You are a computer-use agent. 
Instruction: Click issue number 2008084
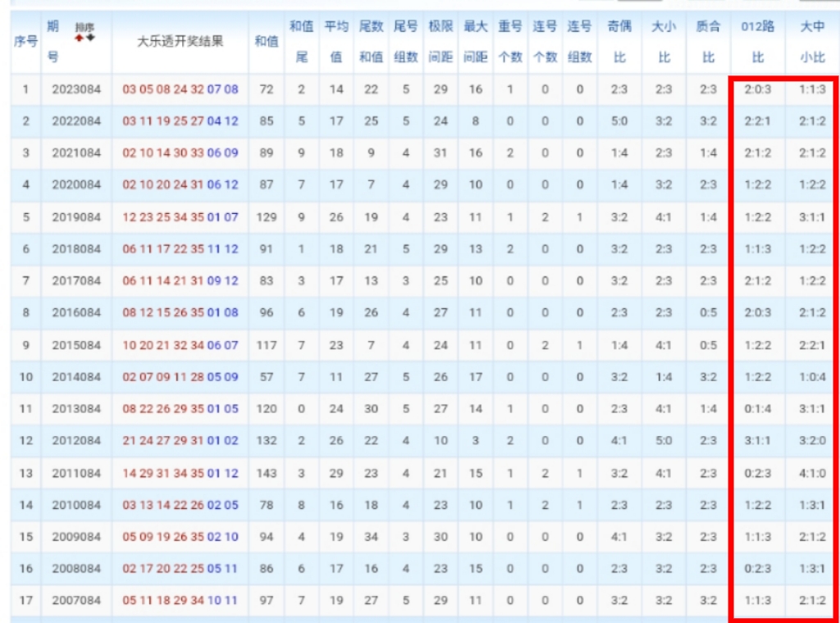tap(76, 568)
